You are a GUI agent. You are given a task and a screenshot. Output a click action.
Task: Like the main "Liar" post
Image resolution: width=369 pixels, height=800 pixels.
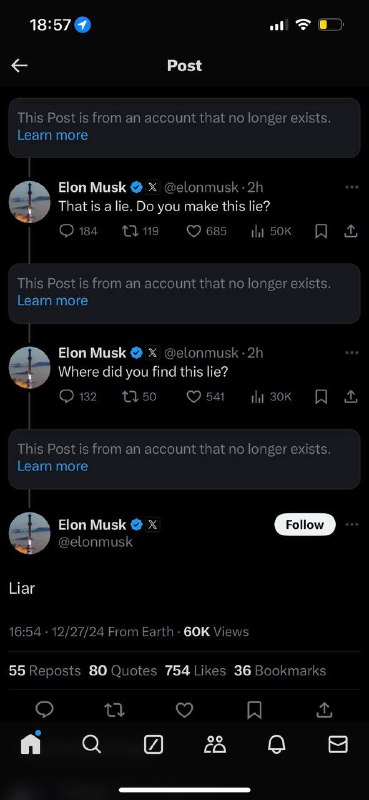coord(184,710)
